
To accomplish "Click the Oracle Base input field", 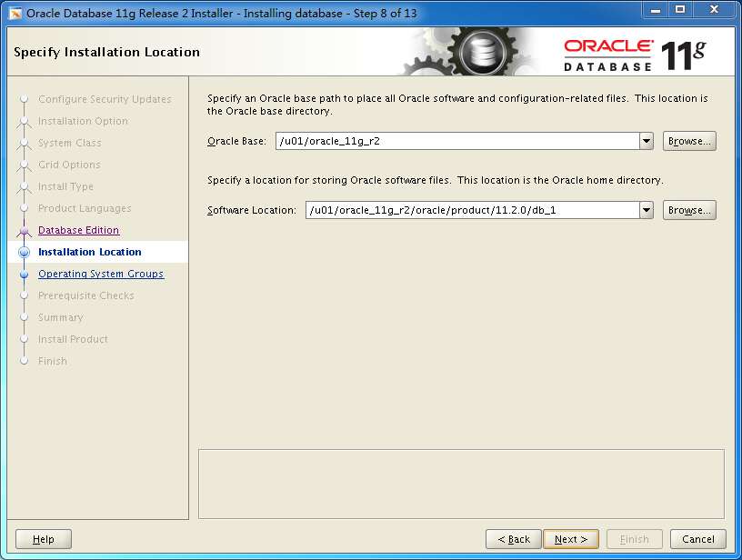I will tap(455, 141).
